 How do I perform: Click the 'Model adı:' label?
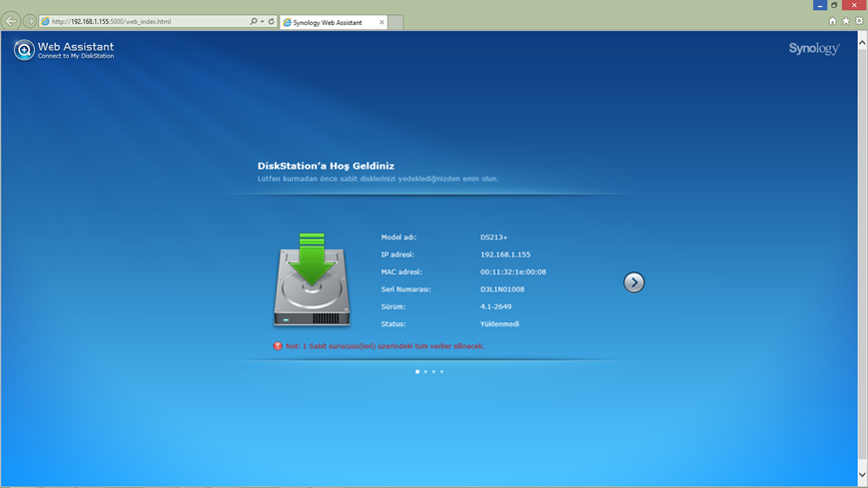coord(399,238)
